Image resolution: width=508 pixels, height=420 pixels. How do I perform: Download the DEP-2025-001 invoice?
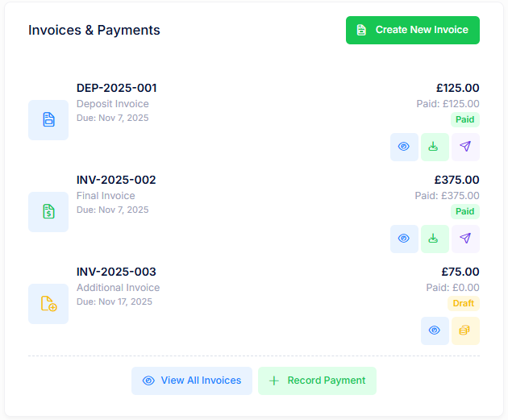[435, 147]
